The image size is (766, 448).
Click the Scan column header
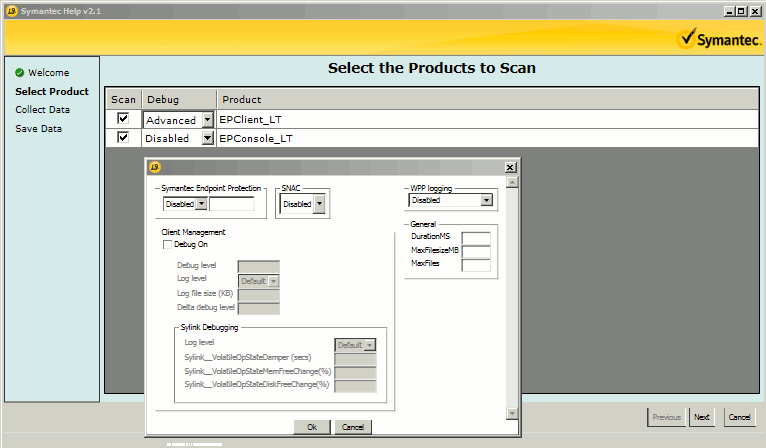(x=124, y=100)
